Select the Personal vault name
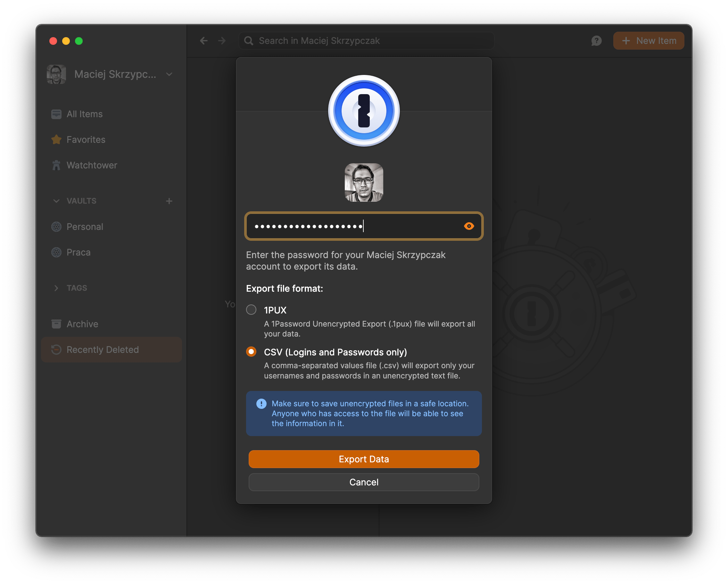The height and width of the screenshot is (584, 728). (x=85, y=227)
